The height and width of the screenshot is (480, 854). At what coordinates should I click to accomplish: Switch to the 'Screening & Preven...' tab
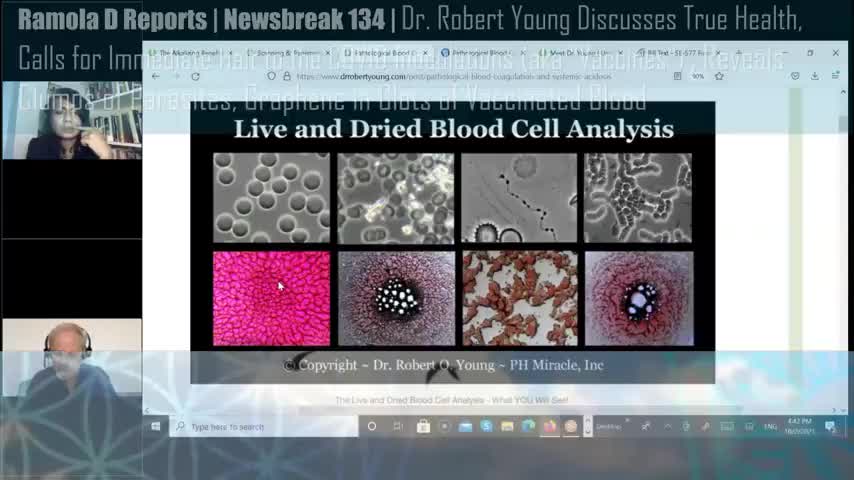click(x=288, y=53)
